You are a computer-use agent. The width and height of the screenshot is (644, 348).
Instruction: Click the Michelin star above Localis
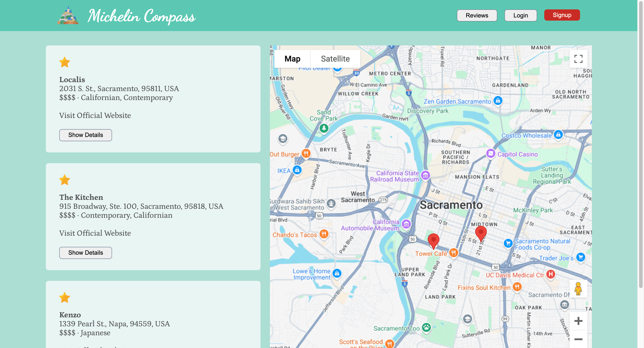click(x=64, y=62)
